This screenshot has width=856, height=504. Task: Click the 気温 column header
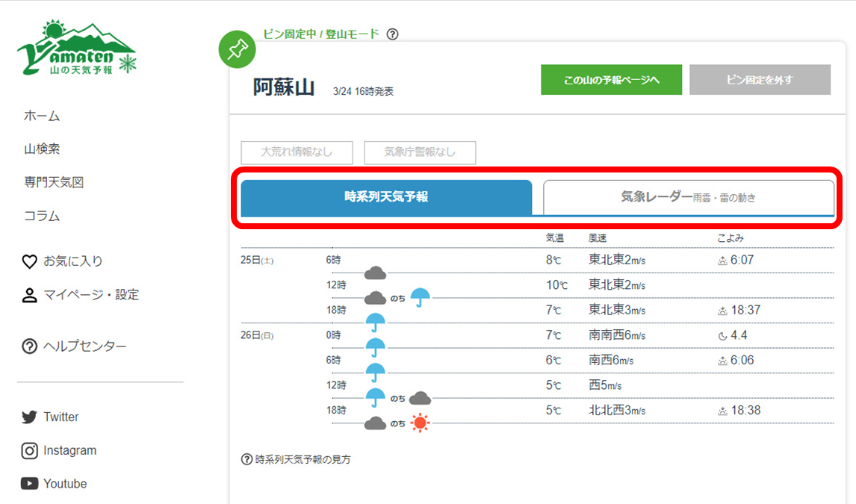pyautogui.click(x=555, y=238)
